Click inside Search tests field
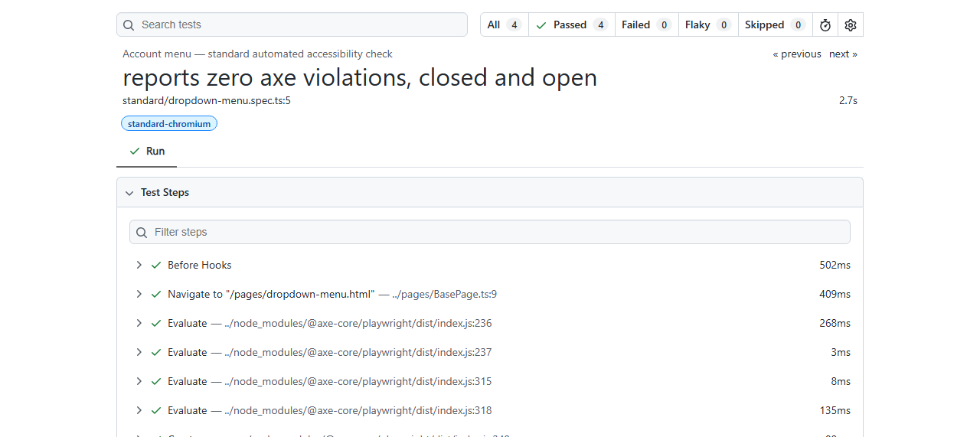The image size is (980, 437). [292, 24]
